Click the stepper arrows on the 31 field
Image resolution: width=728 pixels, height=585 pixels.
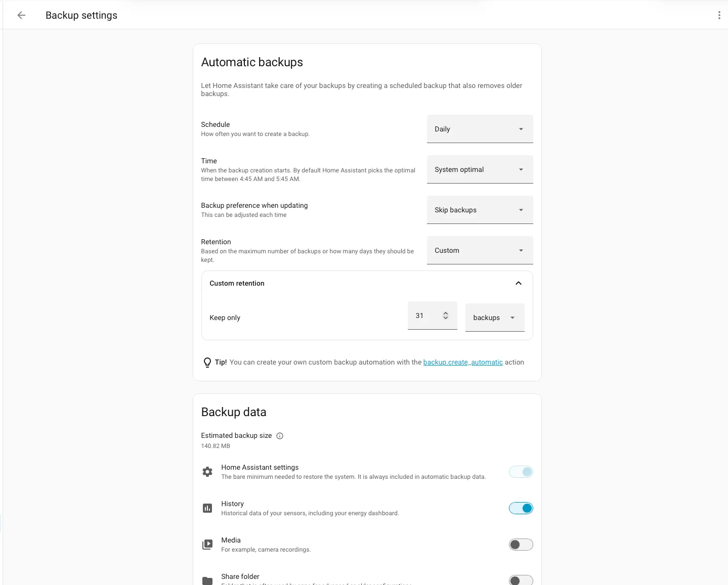tap(446, 316)
